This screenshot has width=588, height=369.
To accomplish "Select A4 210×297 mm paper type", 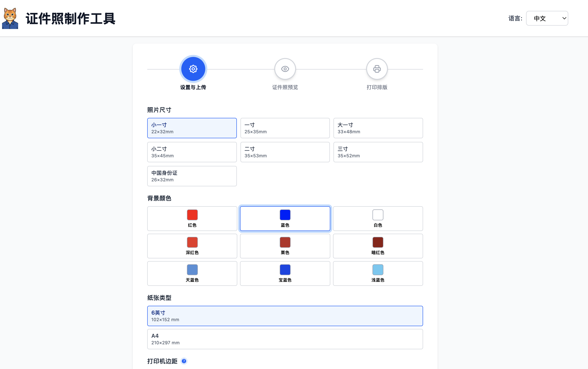I will (x=285, y=339).
